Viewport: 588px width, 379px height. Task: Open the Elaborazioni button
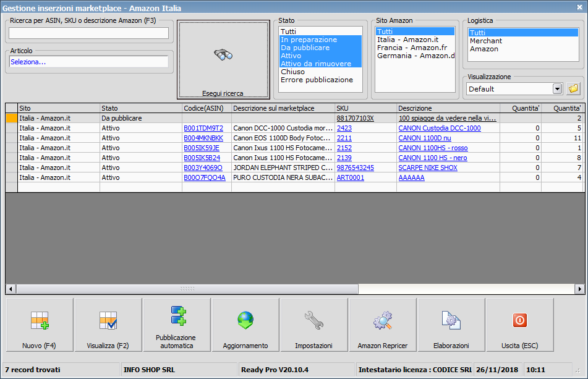(x=451, y=325)
